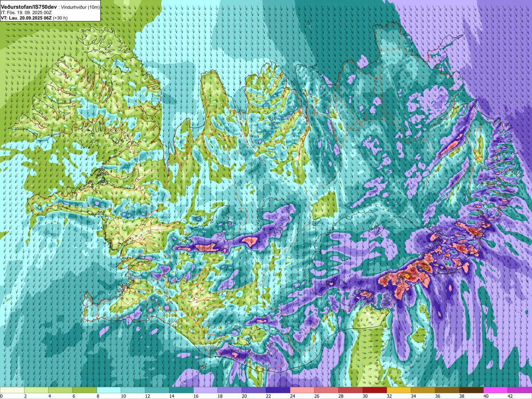Click the 16–18 lavender legend swatch
Screen dimensions: 532x399
[205, 390]
